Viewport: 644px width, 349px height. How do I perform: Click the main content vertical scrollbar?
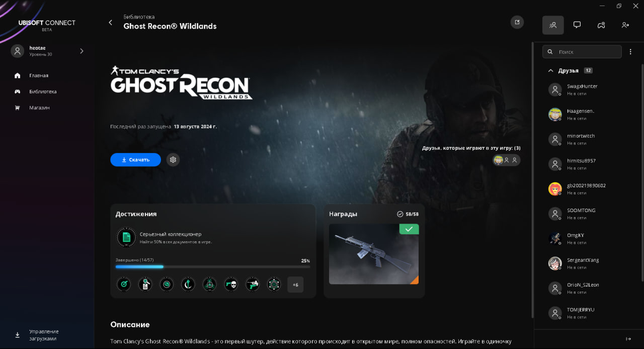tap(532, 179)
